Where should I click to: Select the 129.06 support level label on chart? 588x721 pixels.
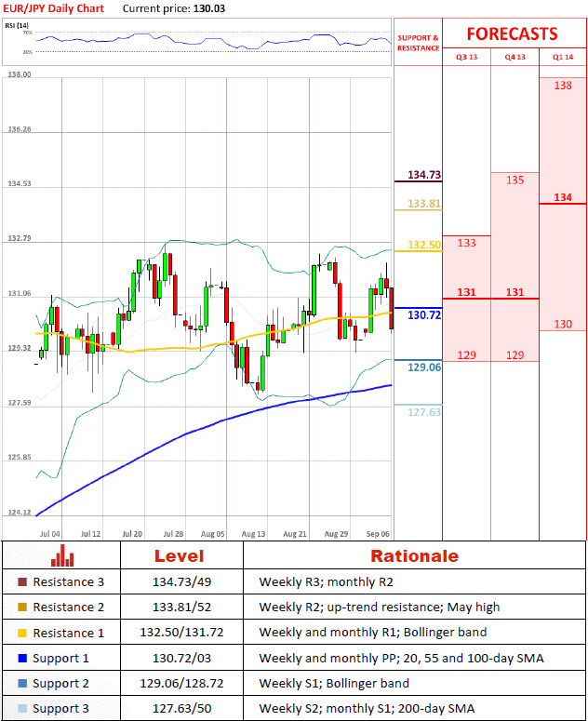tap(424, 367)
